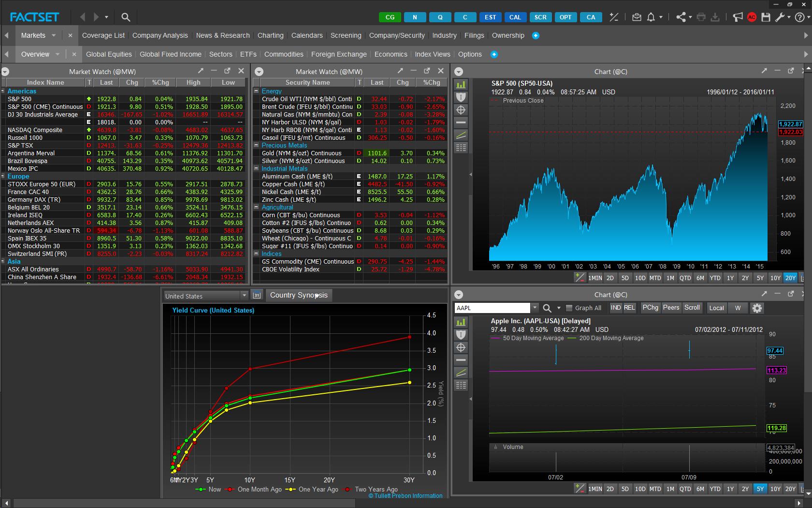This screenshot has width=812, height=508.
Task: Collapse the Europe group in Market Watch
Action: [3, 176]
